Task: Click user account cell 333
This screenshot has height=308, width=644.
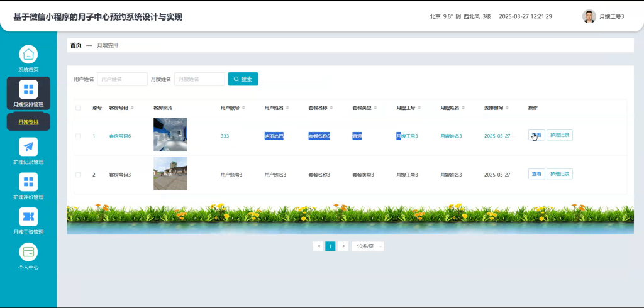Action: (x=225, y=136)
